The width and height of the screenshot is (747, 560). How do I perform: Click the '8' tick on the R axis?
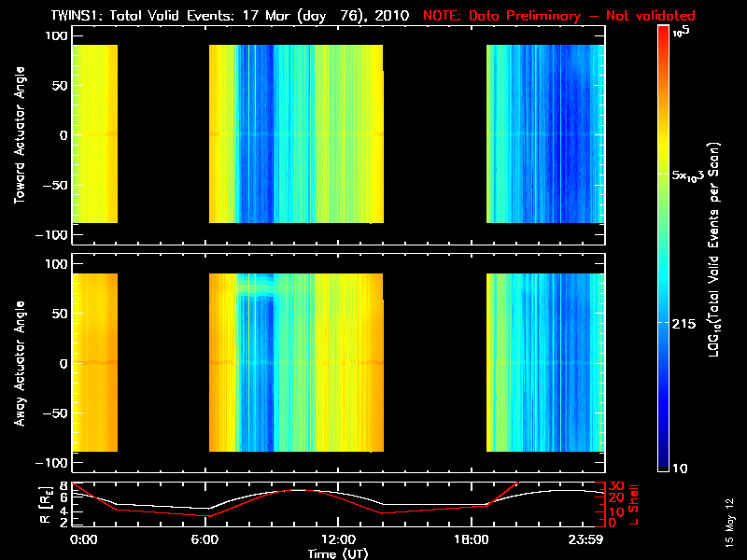click(63, 486)
